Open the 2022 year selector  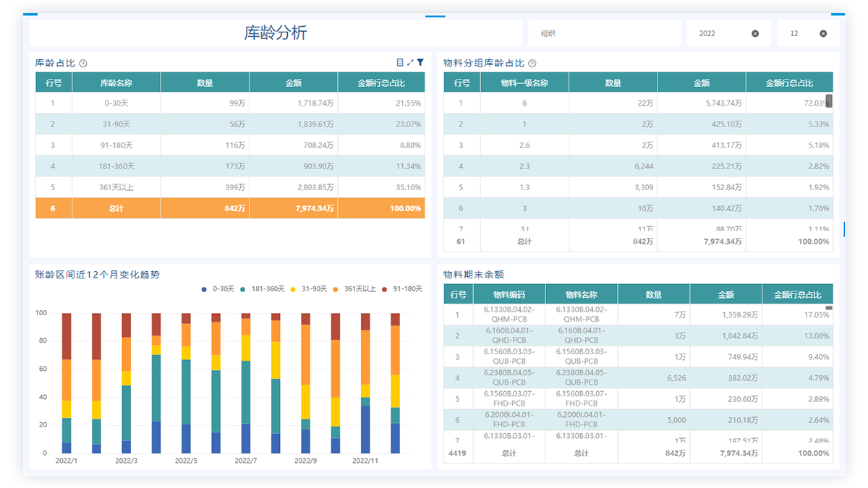[720, 33]
